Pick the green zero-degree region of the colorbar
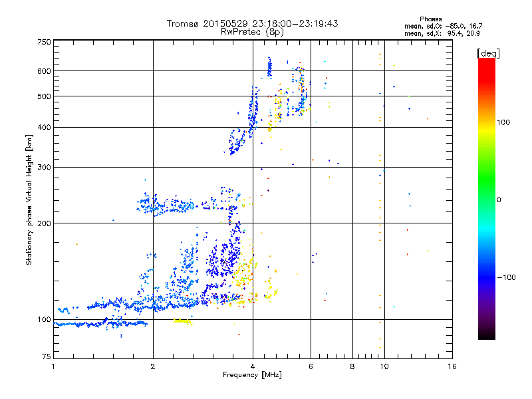The height and width of the screenshot is (399, 532). [487, 199]
